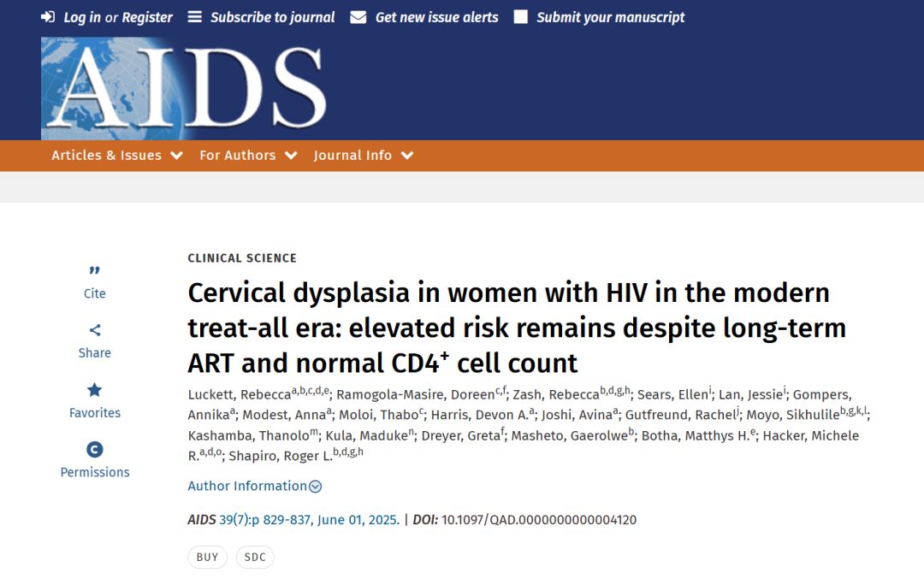The image size is (924, 585).
Task: Click the Register link
Action: [x=147, y=18]
